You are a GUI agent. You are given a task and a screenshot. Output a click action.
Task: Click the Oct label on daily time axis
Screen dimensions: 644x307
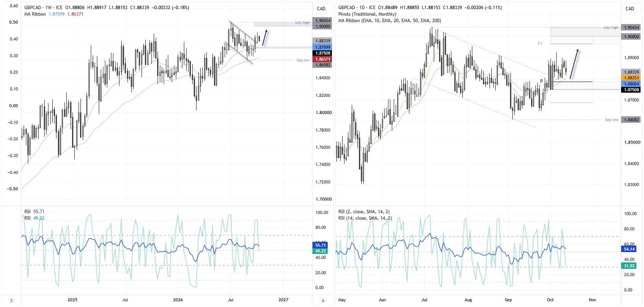point(550,300)
